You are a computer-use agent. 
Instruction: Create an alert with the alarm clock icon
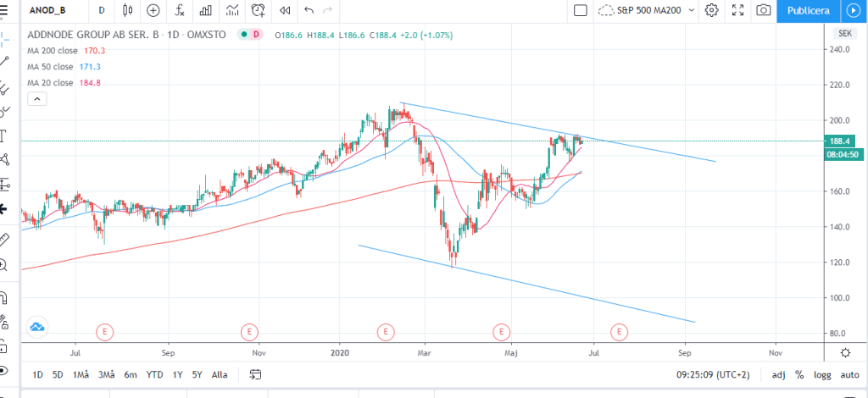point(258,10)
